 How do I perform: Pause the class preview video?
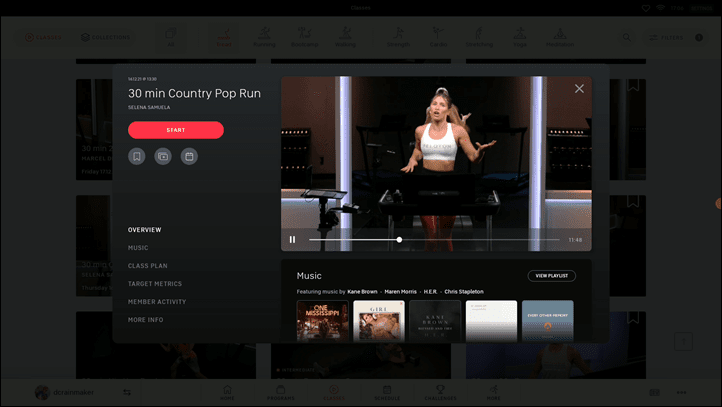(292, 239)
